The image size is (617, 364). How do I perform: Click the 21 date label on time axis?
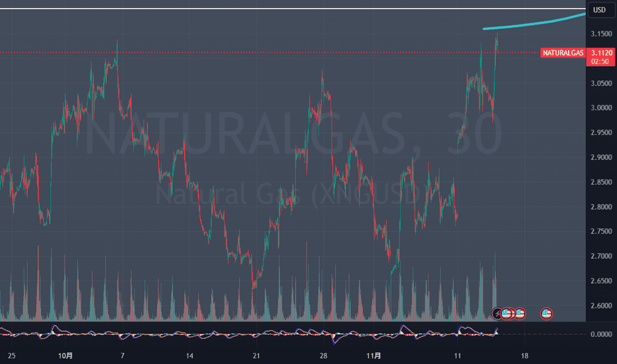point(257,356)
